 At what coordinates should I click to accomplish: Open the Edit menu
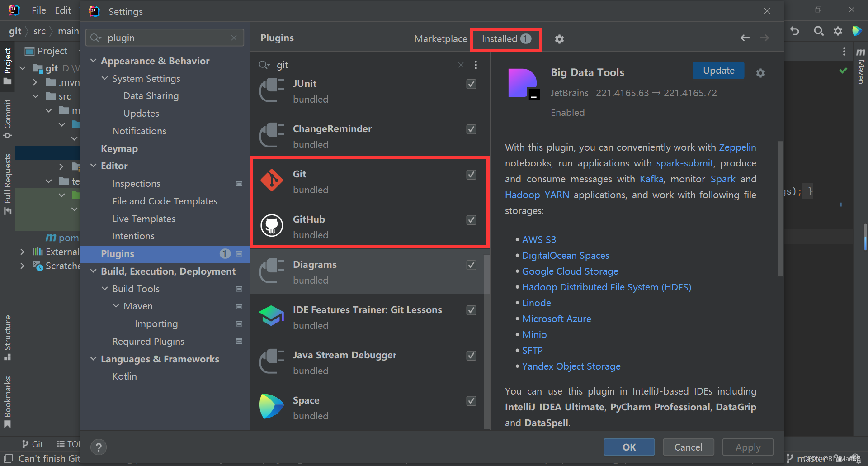click(x=63, y=10)
